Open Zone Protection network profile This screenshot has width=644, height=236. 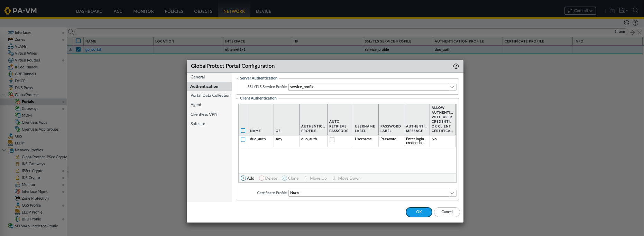35,198
